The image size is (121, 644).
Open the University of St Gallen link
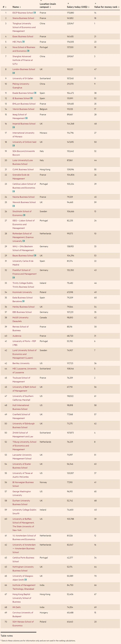point(23,78)
